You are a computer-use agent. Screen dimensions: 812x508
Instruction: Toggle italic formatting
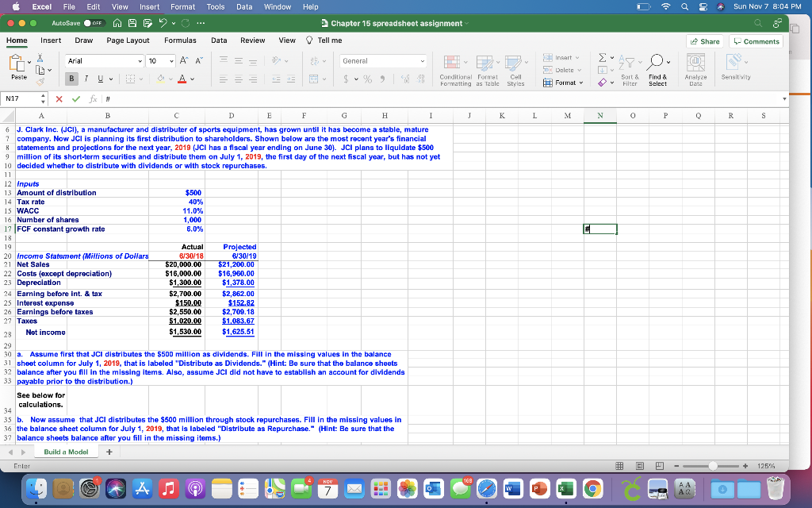tap(86, 77)
